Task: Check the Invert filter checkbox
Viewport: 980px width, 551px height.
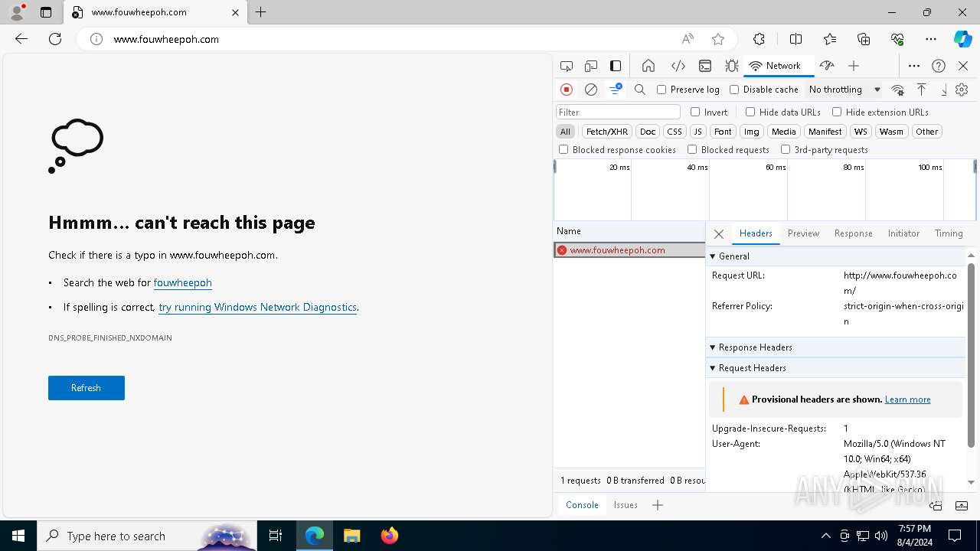Action: pyautogui.click(x=695, y=112)
